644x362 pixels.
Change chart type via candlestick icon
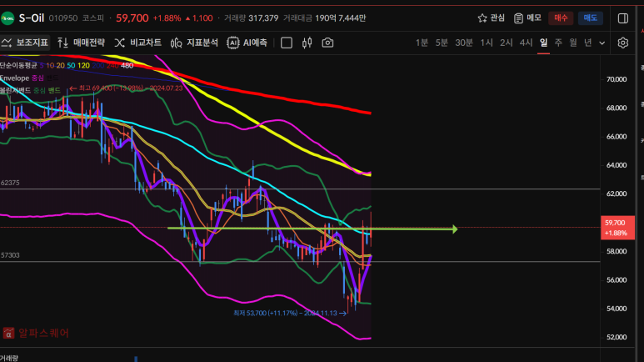click(307, 43)
